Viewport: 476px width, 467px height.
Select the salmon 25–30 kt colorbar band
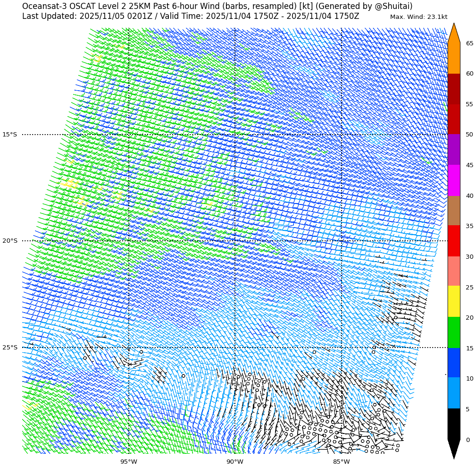point(454,271)
